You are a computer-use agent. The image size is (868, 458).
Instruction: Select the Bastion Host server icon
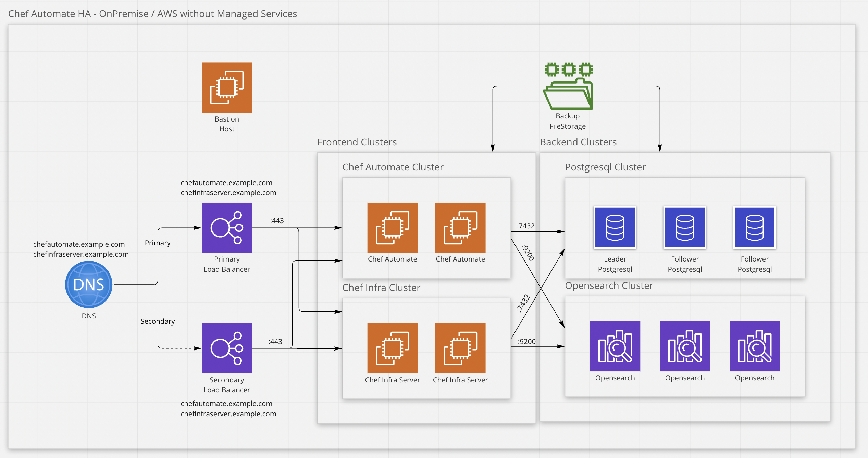[x=227, y=87]
